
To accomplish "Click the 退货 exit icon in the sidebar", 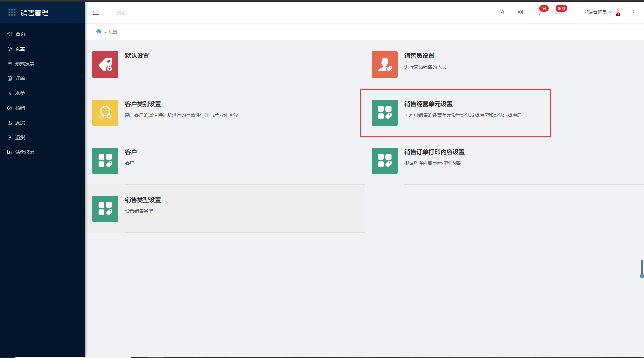I will (x=10, y=137).
